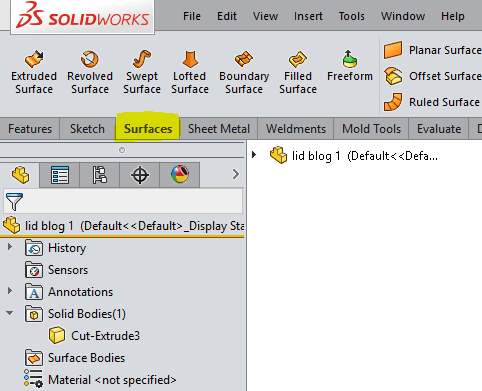Select the flyout lid blog 1 (Default<<Defa... text
Screen dimensions: 482x391
click(365, 156)
